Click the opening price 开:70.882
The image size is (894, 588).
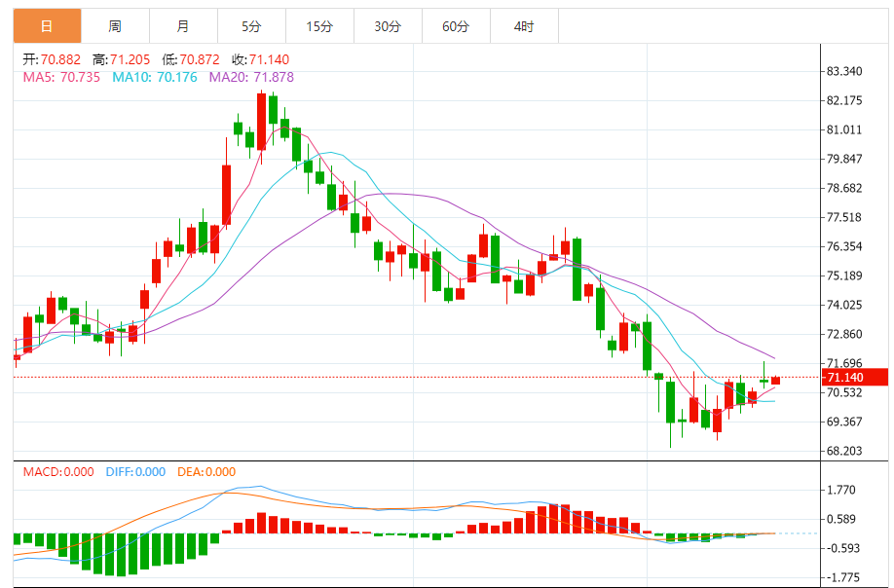(x=52, y=59)
